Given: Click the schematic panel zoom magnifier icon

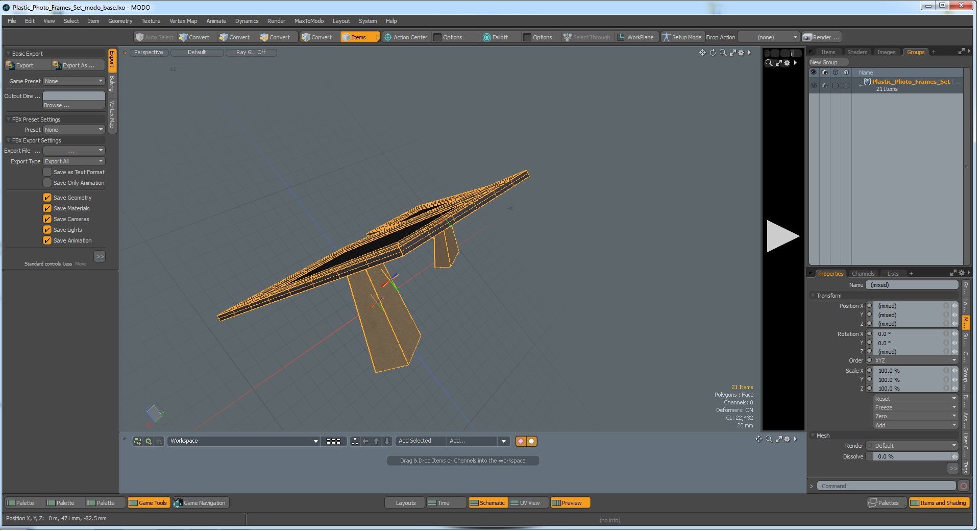Looking at the screenshot, I should [x=769, y=439].
